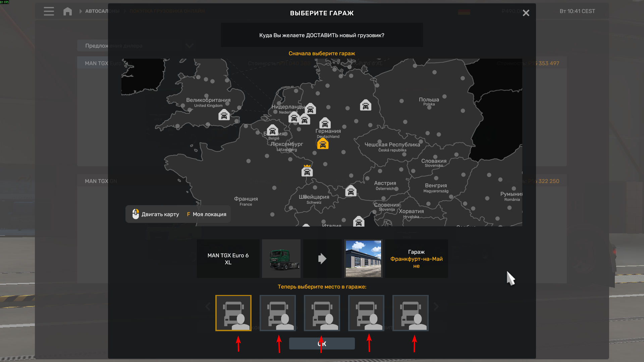
Task: Click the green MAN truck thumbnail
Action: pyautogui.click(x=281, y=258)
